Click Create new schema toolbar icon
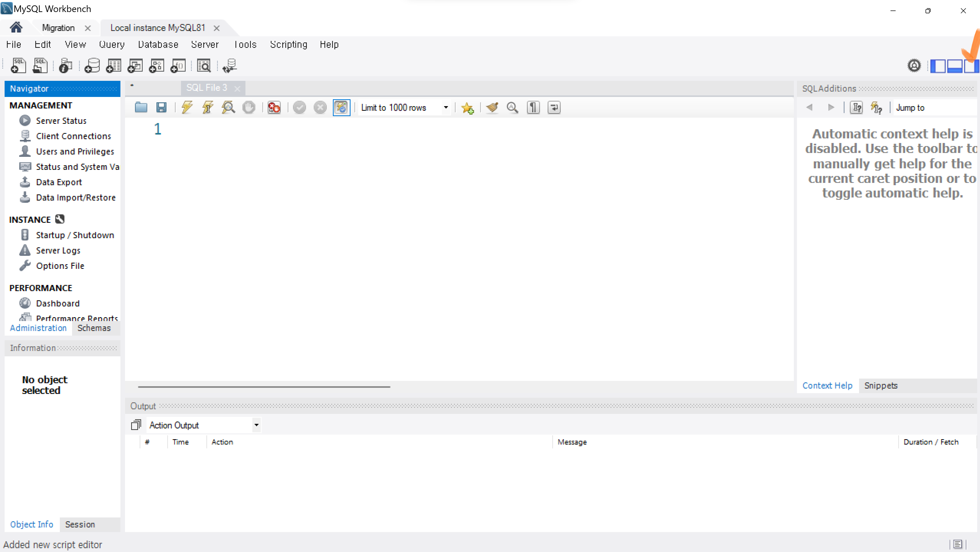 [92, 66]
